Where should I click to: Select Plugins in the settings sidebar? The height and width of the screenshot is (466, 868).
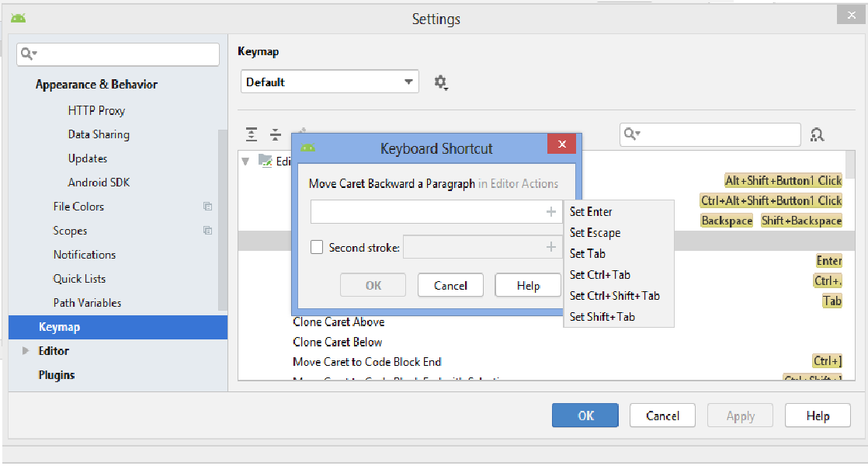[57, 375]
